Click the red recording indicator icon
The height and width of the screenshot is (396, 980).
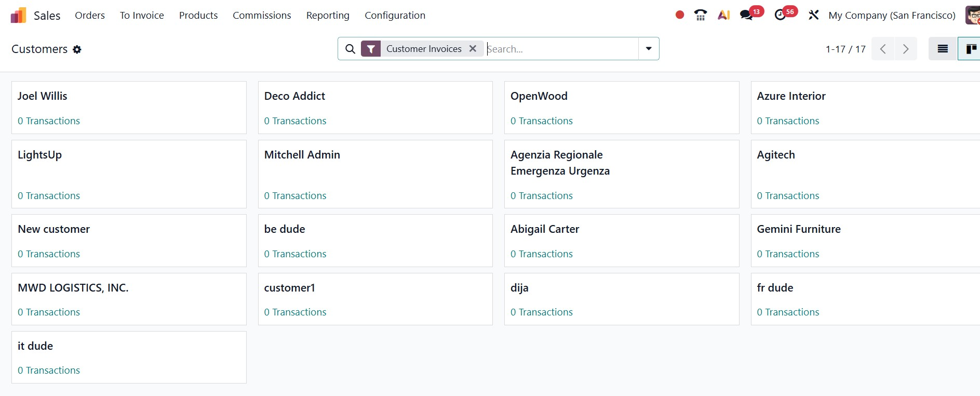pos(679,15)
